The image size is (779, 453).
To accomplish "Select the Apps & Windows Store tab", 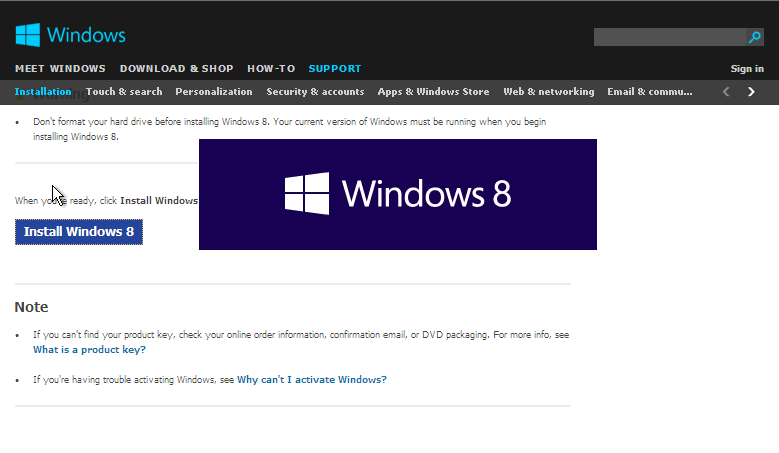I will (x=433, y=91).
